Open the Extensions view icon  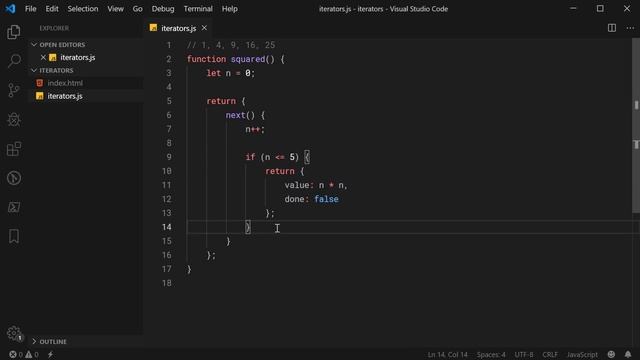point(14,149)
